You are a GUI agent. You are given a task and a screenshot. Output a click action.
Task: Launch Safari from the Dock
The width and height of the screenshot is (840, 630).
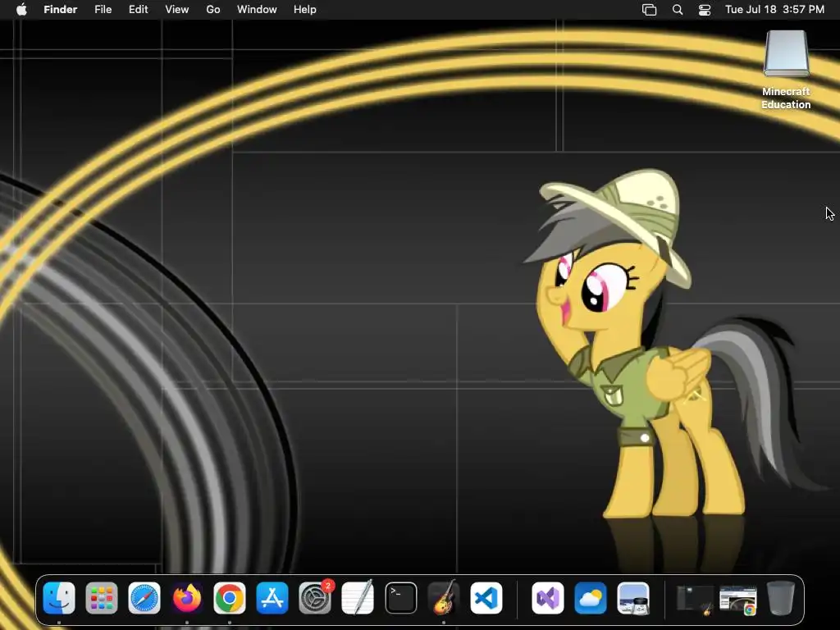click(x=144, y=598)
